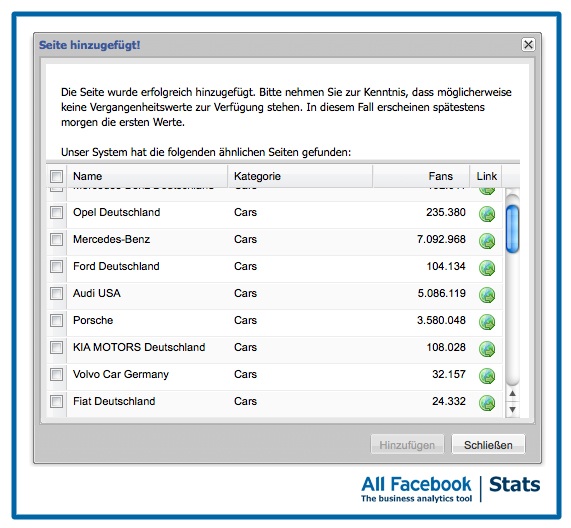Open the KIA MOTORS Deutschland link icon
Image resolution: width=571 pixels, height=528 pixels.
(x=487, y=349)
